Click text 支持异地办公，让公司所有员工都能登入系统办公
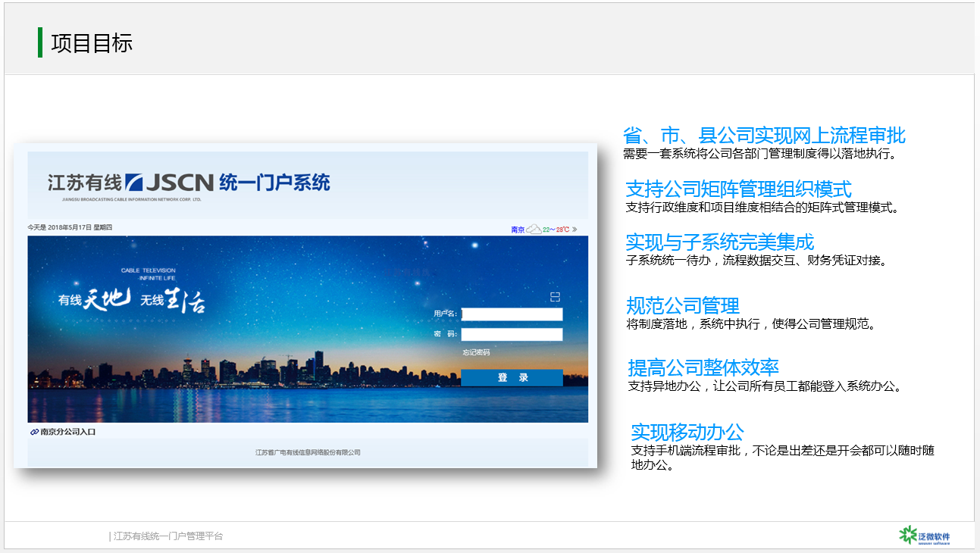Image resolution: width=980 pixels, height=553 pixels. (766, 386)
